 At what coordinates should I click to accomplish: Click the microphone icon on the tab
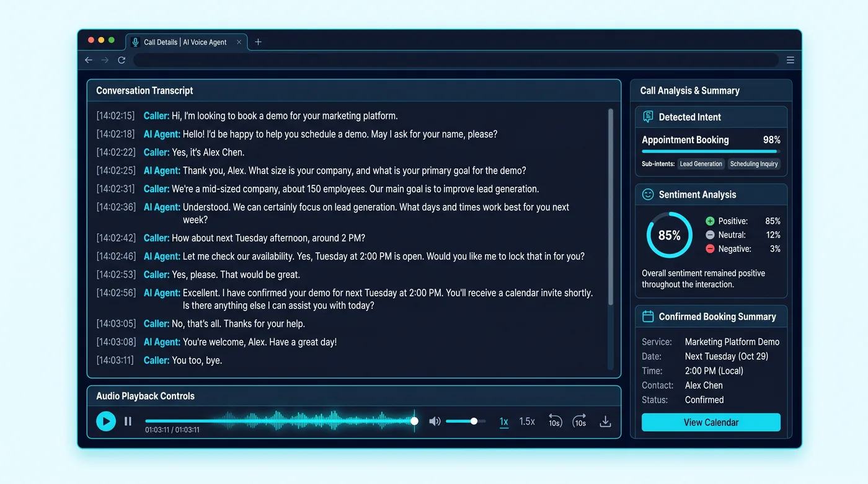click(136, 42)
